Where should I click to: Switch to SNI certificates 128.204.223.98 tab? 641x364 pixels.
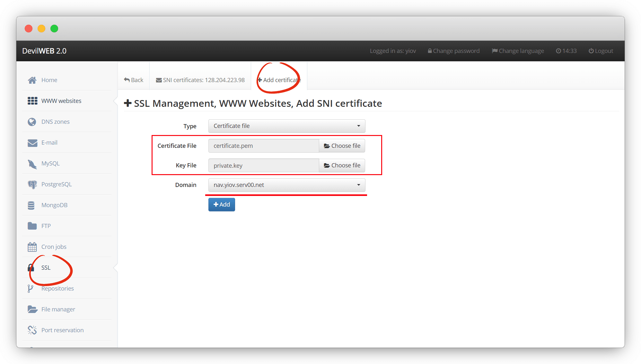click(x=200, y=80)
